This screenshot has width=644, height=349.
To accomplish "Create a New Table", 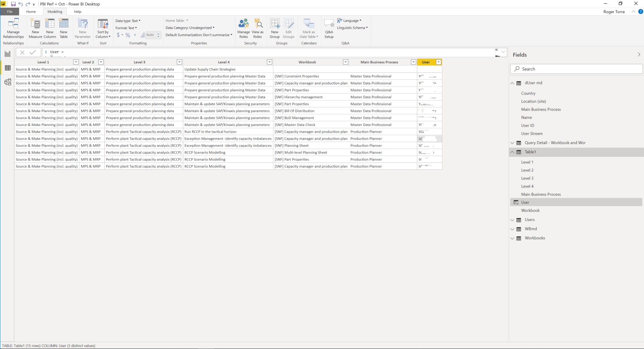I will pyautogui.click(x=64, y=28).
